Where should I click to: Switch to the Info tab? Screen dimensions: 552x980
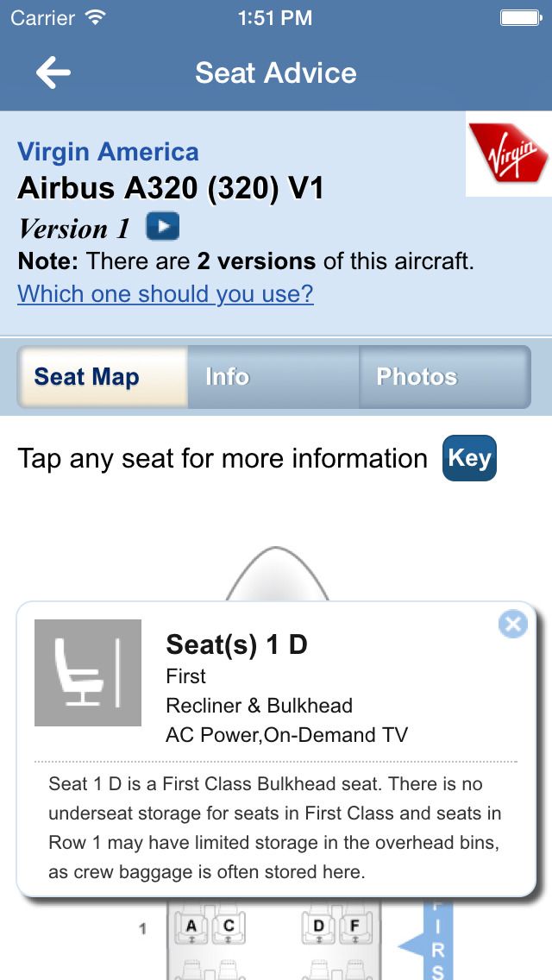(x=273, y=377)
